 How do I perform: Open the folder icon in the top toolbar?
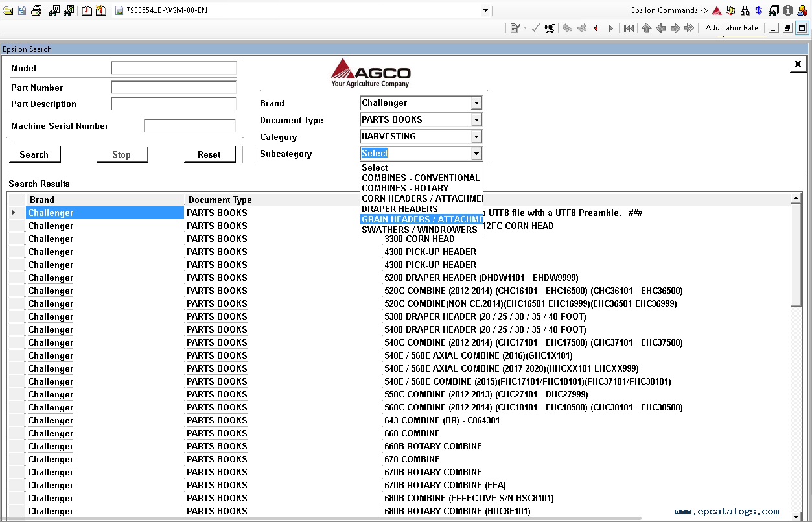8,10
